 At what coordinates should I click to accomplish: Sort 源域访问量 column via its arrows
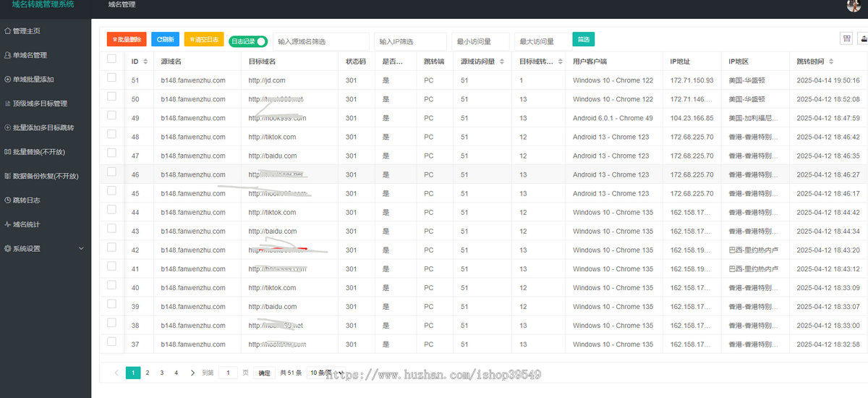point(502,62)
